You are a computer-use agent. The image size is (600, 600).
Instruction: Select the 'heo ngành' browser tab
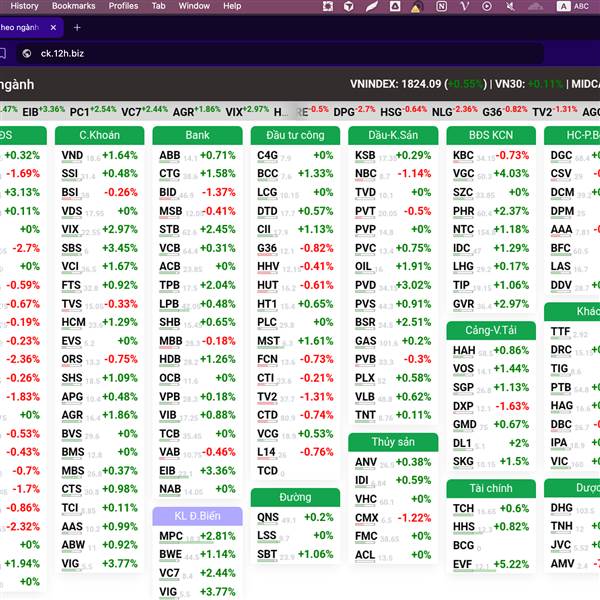(31, 28)
